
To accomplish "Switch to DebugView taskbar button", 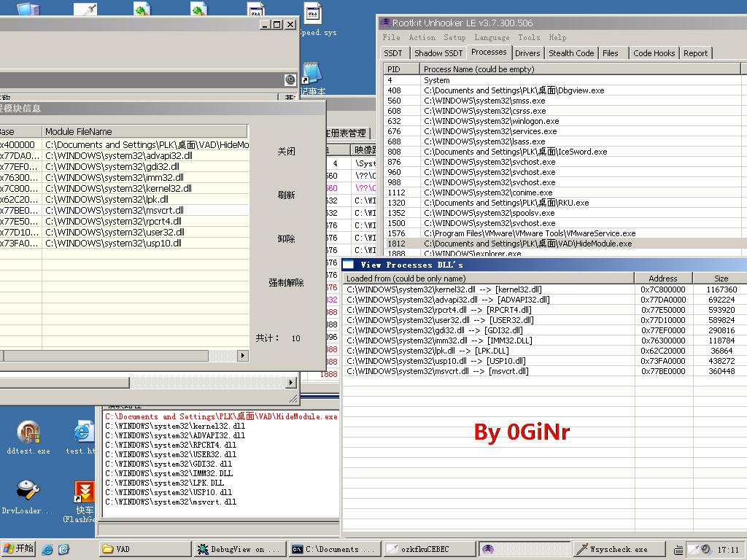I will (x=241, y=549).
